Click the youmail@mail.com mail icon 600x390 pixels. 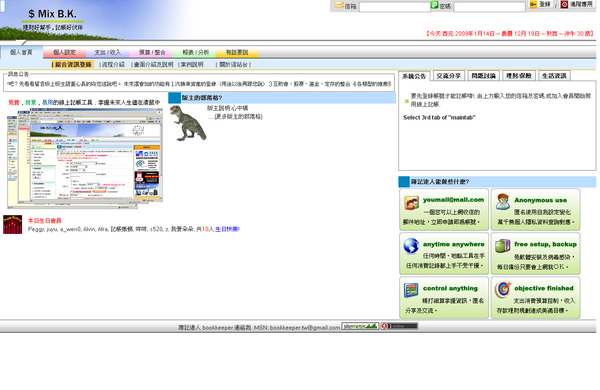tap(411, 202)
